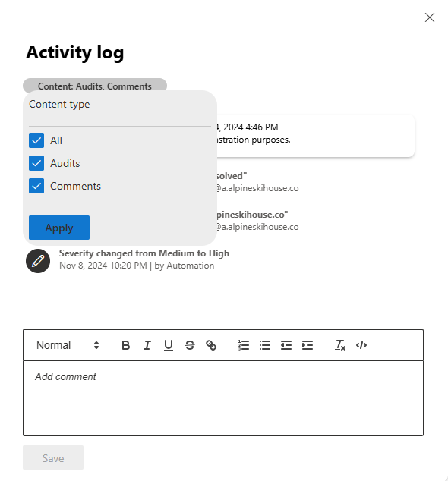Insert code block with code icon
448x481 pixels.
click(x=361, y=345)
